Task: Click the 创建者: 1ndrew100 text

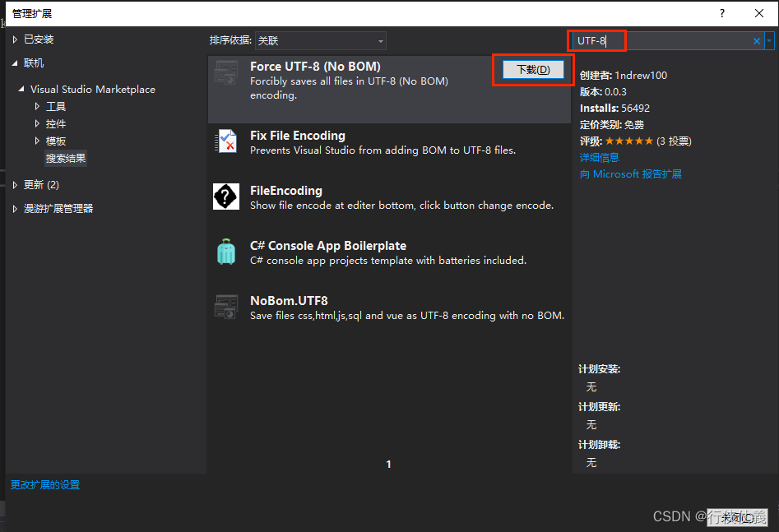Action: (624, 76)
